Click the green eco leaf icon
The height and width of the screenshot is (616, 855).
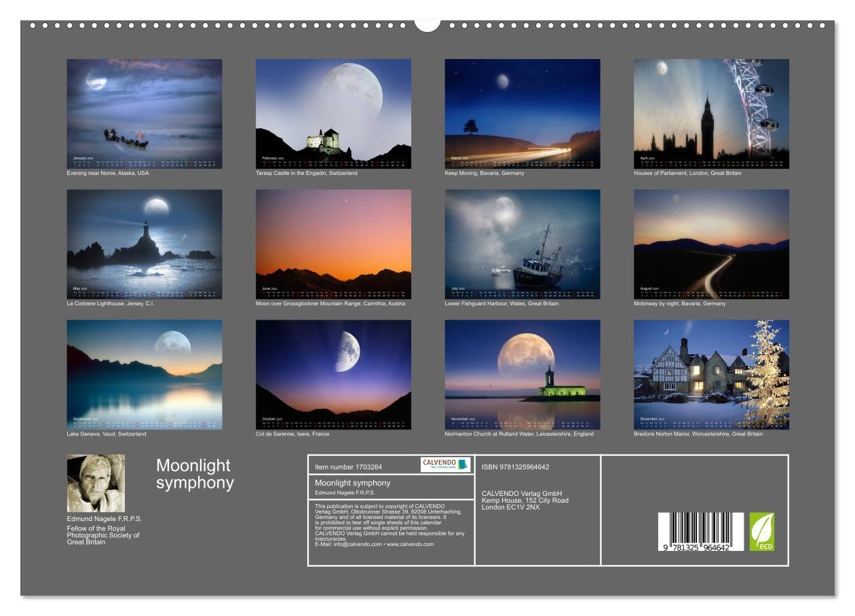(761, 532)
